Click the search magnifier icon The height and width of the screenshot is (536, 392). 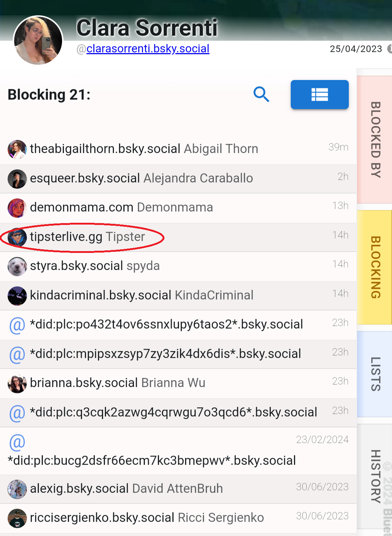tap(261, 94)
